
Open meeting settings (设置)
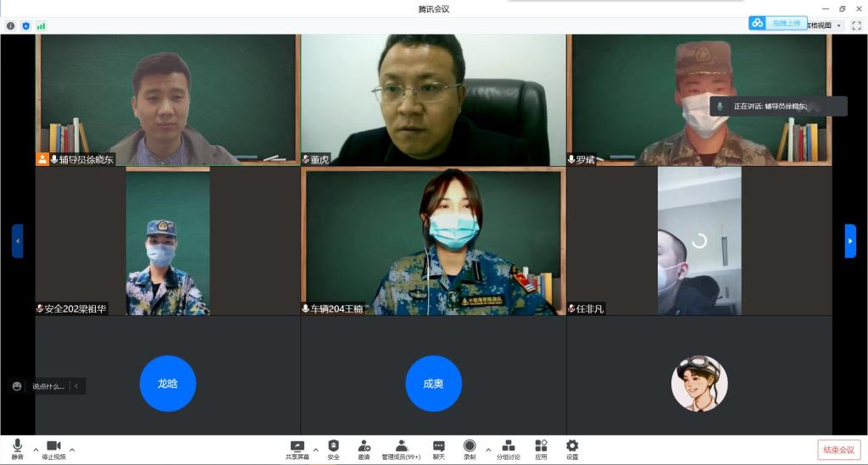[x=572, y=448]
